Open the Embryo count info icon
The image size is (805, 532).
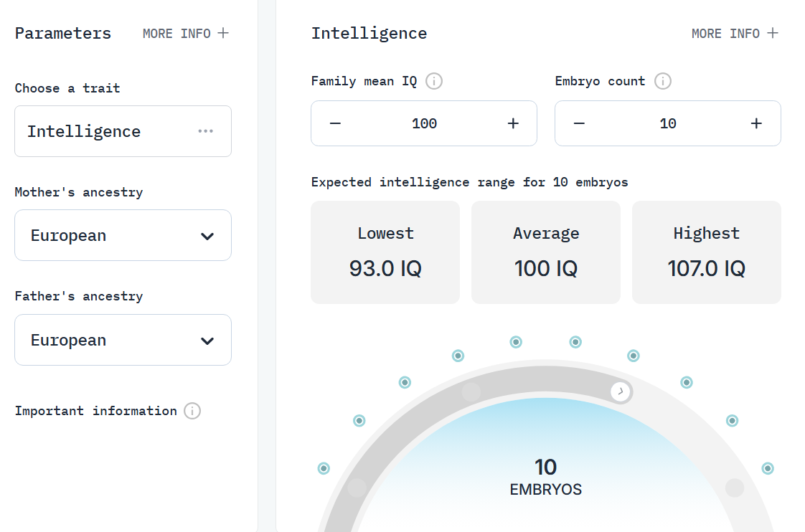point(663,81)
